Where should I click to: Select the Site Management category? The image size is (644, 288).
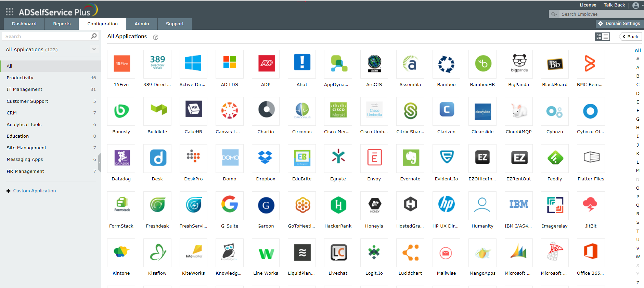pos(51,148)
